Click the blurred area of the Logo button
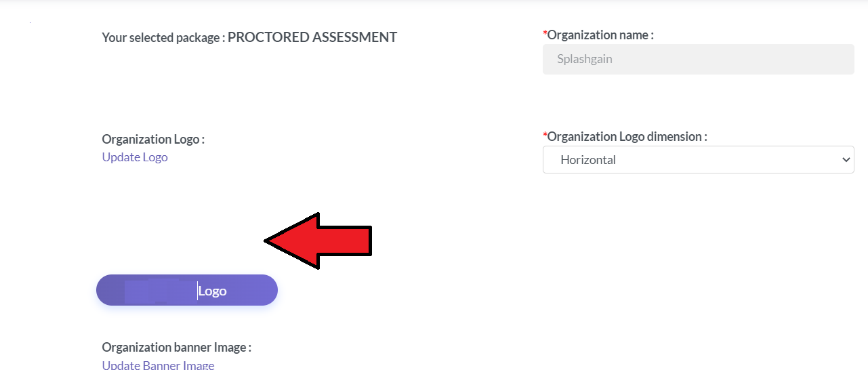This screenshot has width=868, height=370. coord(161,291)
